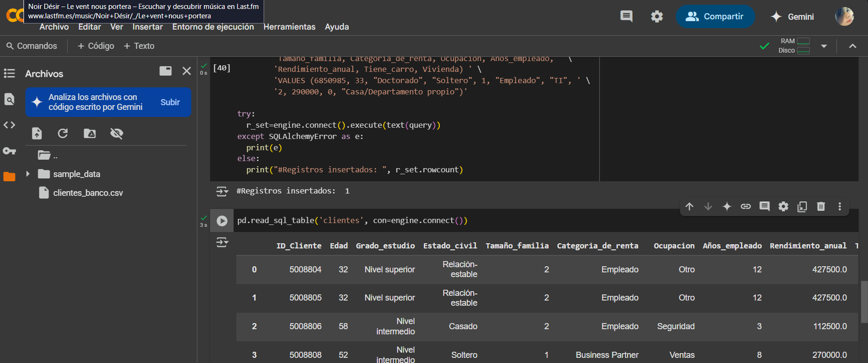Click the Grado_estudio column header

(385, 246)
